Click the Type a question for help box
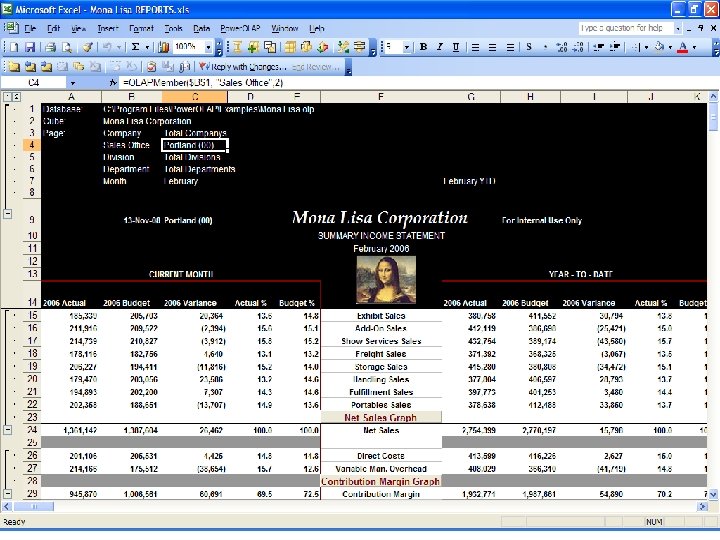Image resolution: width=720 pixels, height=540 pixels. pyautogui.click(x=625, y=28)
